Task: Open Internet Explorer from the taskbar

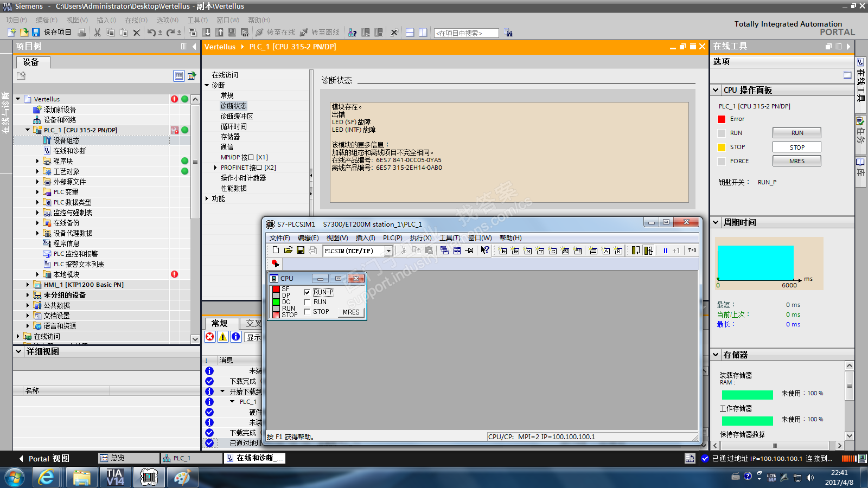Action: tap(47, 477)
